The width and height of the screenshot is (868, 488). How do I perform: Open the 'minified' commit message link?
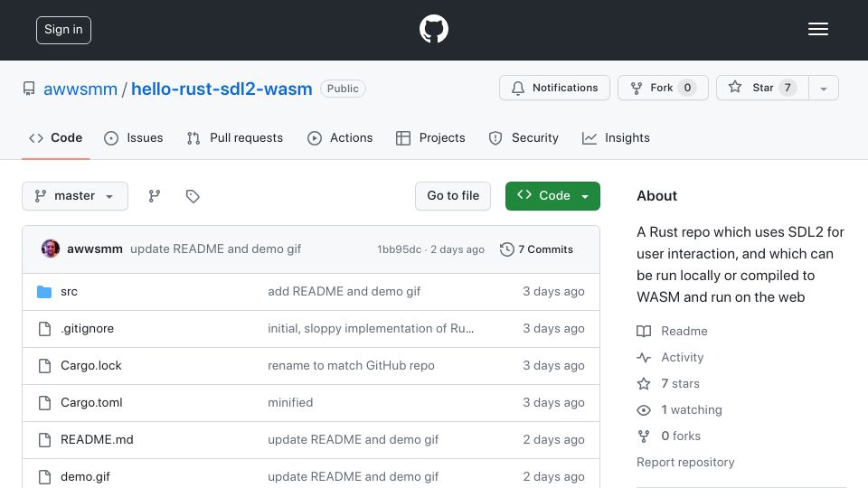coord(290,403)
